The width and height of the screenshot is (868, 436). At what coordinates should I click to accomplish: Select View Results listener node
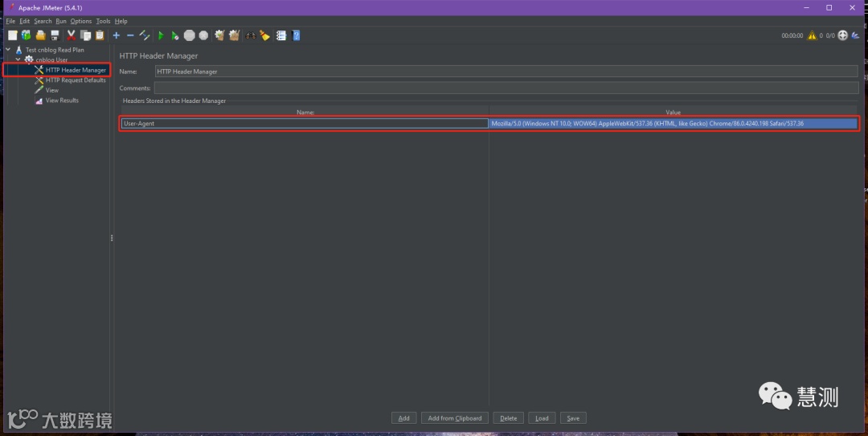click(x=62, y=101)
